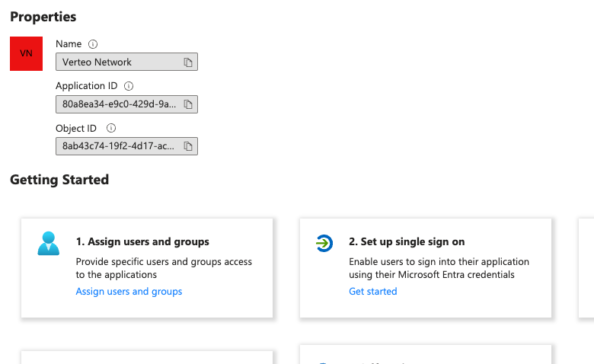Click the blue user icon in Assign users card

(x=49, y=244)
